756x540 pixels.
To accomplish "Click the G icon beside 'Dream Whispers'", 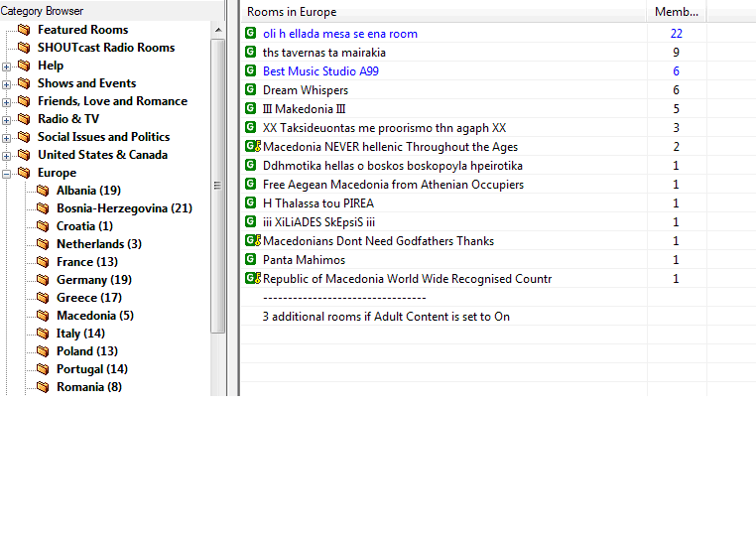I will 250,89.
